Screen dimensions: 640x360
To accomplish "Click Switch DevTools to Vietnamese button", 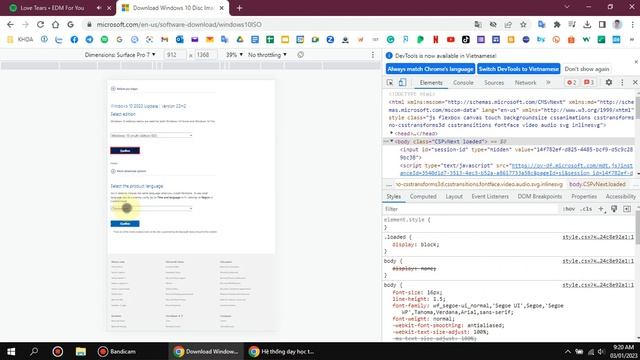I will pyautogui.click(x=518, y=69).
